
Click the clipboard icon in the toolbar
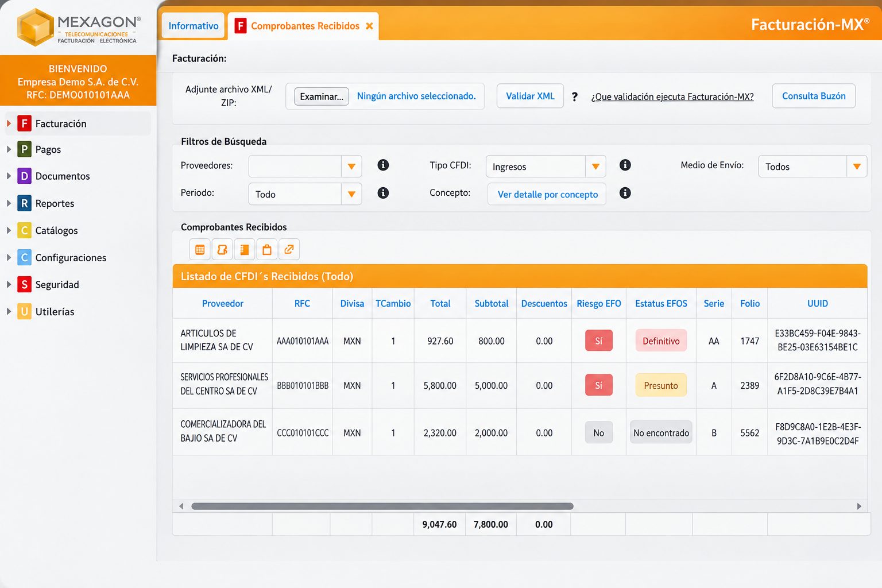click(267, 250)
